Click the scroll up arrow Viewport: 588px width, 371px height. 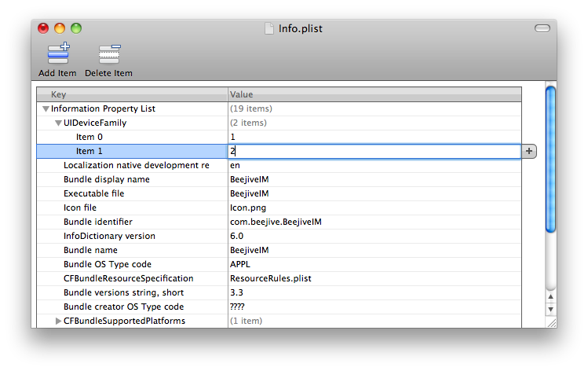click(550, 296)
